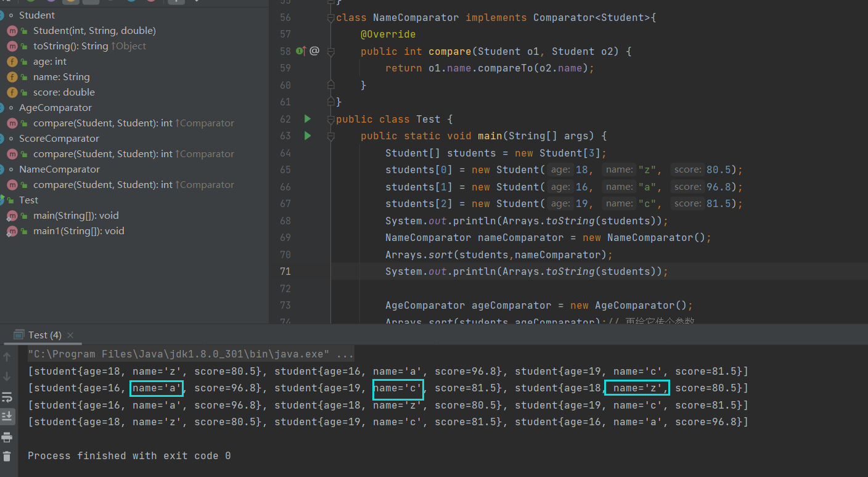Click the Print console output icon

tap(7, 437)
